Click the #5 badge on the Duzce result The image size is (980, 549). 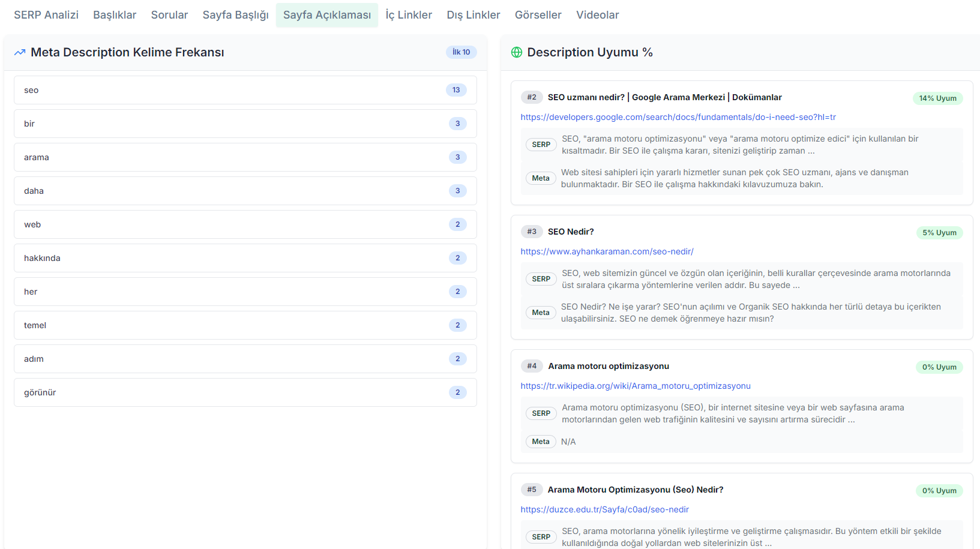(x=532, y=489)
